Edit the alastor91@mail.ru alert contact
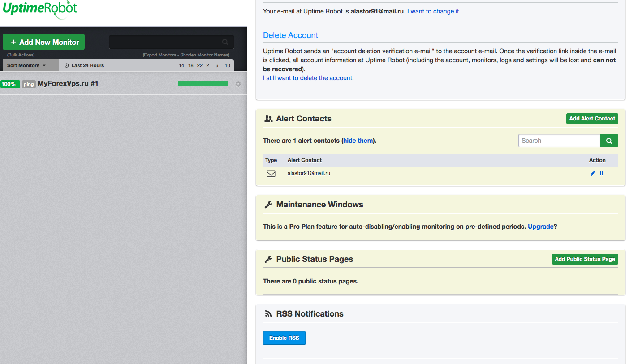The image size is (638, 364). tap(593, 173)
